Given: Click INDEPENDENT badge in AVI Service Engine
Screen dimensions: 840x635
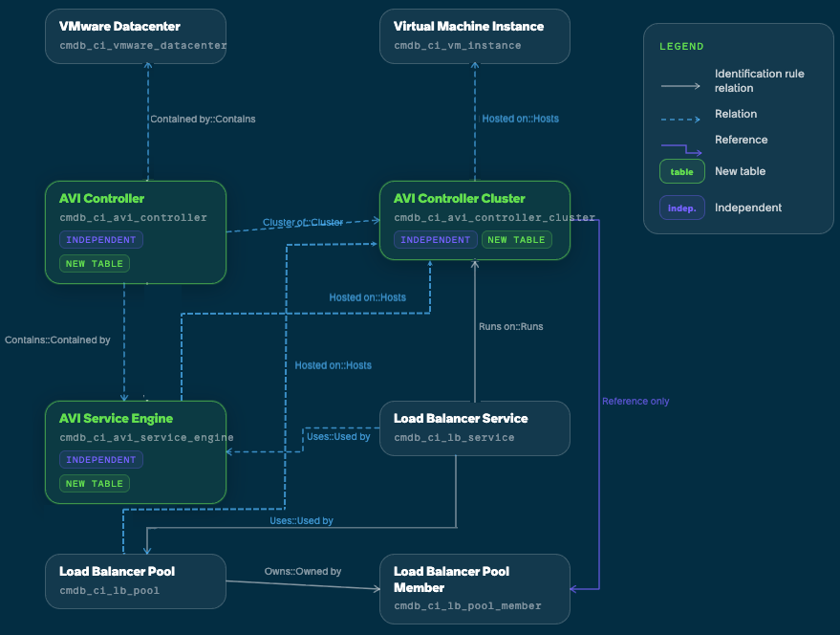Looking at the screenshot, I should tap(101, 460).
